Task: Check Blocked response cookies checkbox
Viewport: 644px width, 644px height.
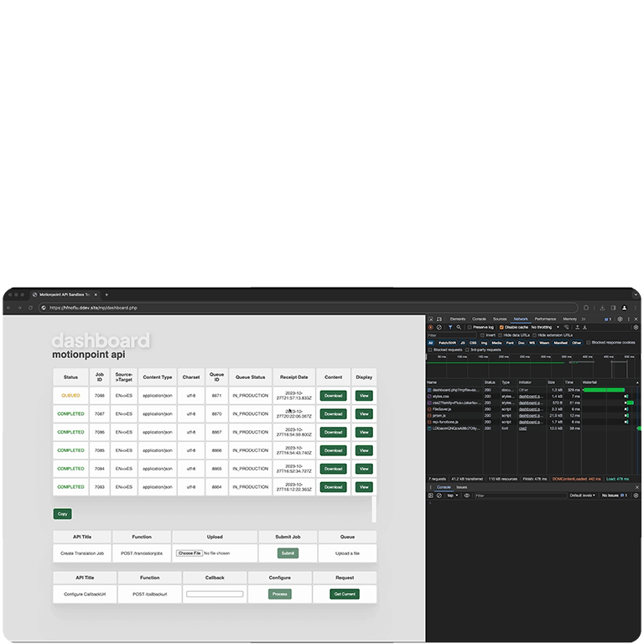Action: 589,342
